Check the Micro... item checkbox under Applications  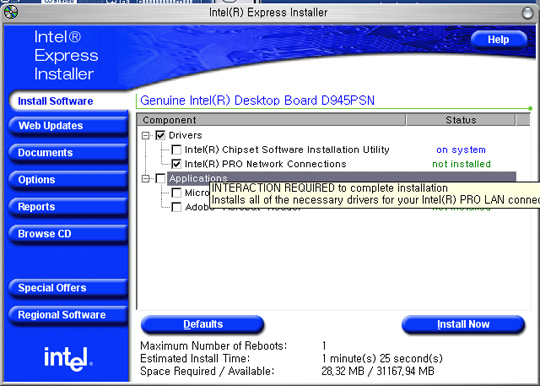(176, 192)
